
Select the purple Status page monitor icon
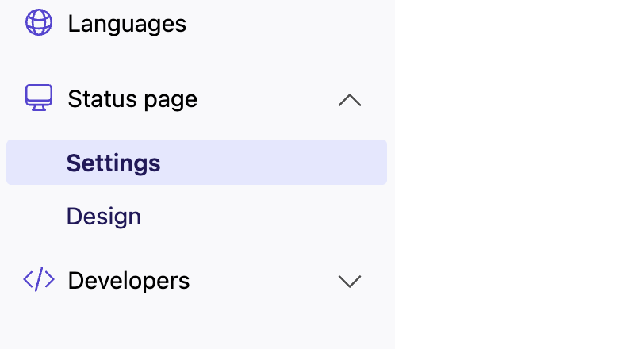tap(39, 98)
